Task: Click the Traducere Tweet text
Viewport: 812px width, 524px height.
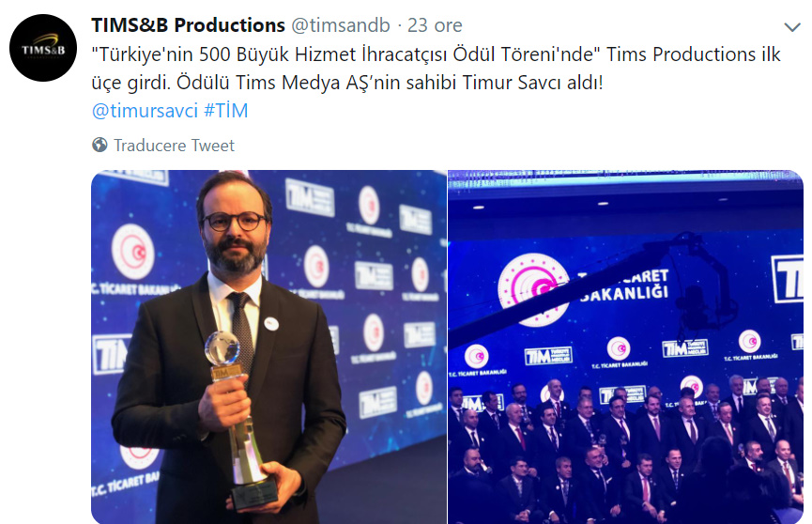Action: 174,146
